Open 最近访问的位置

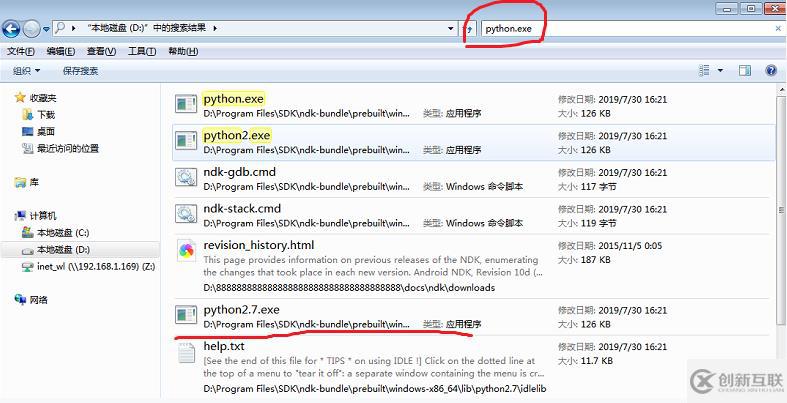68,149
